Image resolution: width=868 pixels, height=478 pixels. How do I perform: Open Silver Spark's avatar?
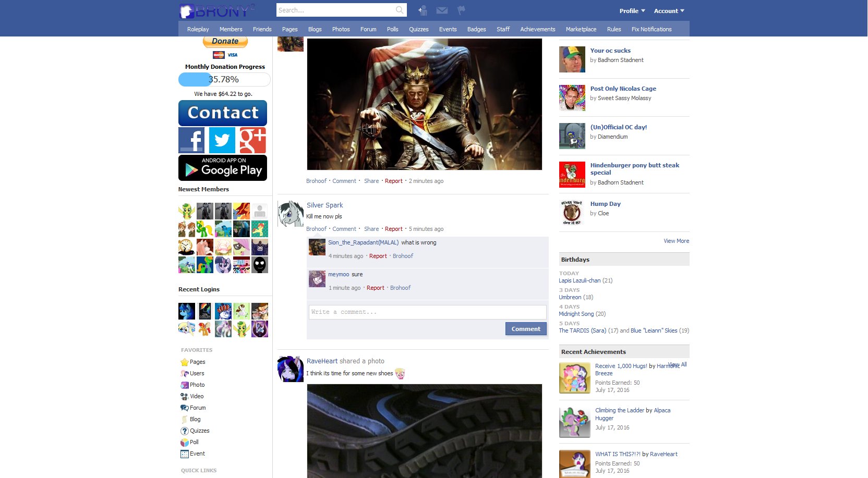291,214
